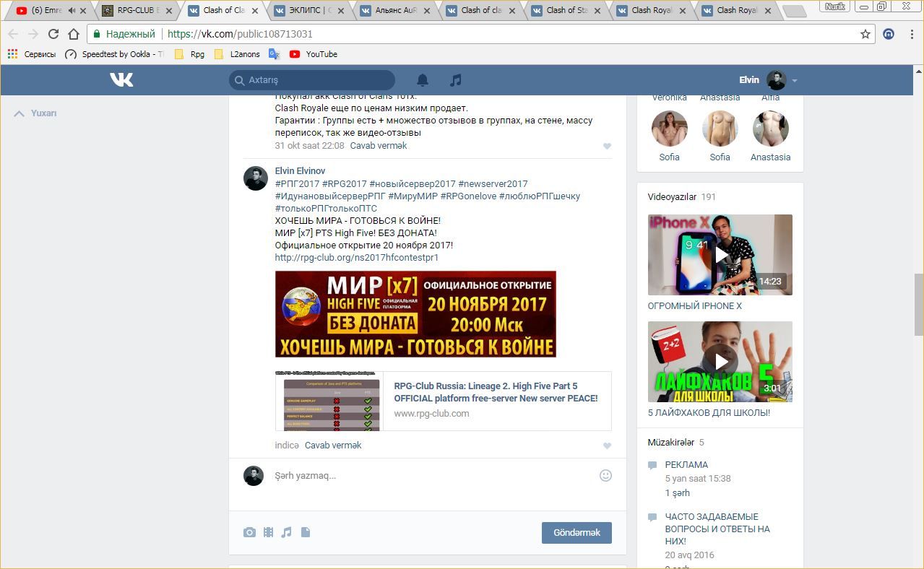
Task: Open the first Sofia subscriber avatar
Action: point(669,129)
